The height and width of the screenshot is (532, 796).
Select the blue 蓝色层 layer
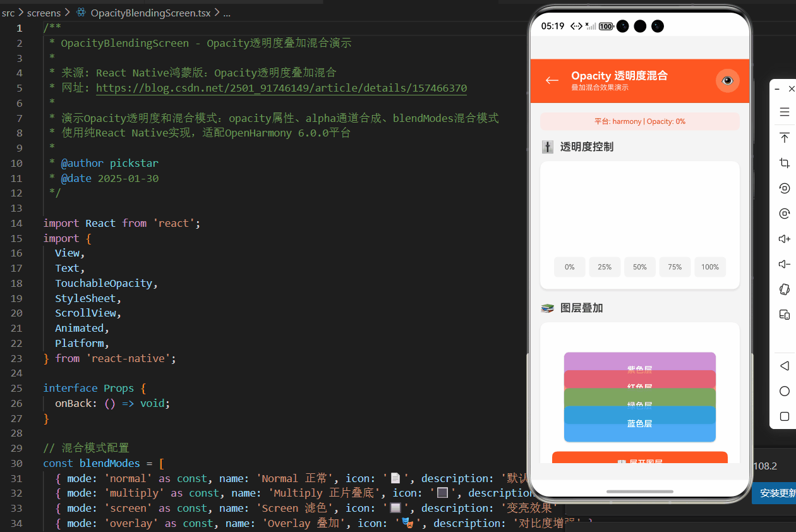point(640,424)
